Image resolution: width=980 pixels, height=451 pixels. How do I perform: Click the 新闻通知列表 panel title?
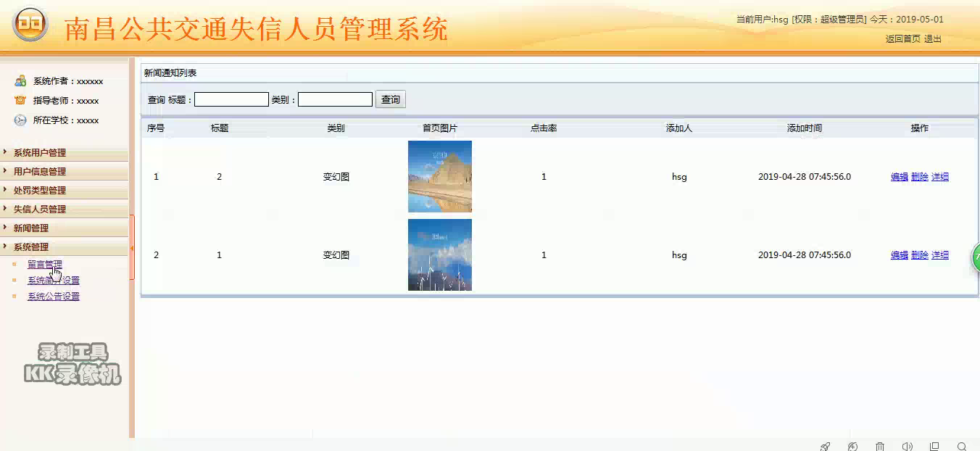tap(170, 73)
